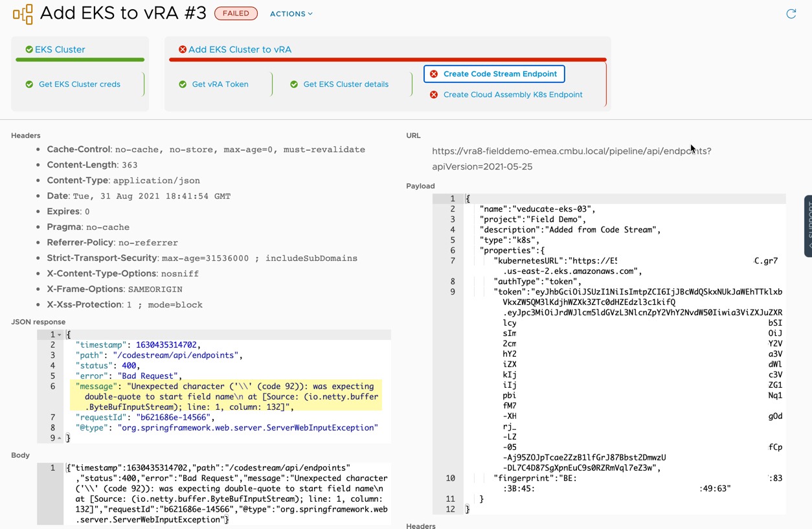
Task: Click red error icon on Add EKS Cluster stage
Action: 183,49
